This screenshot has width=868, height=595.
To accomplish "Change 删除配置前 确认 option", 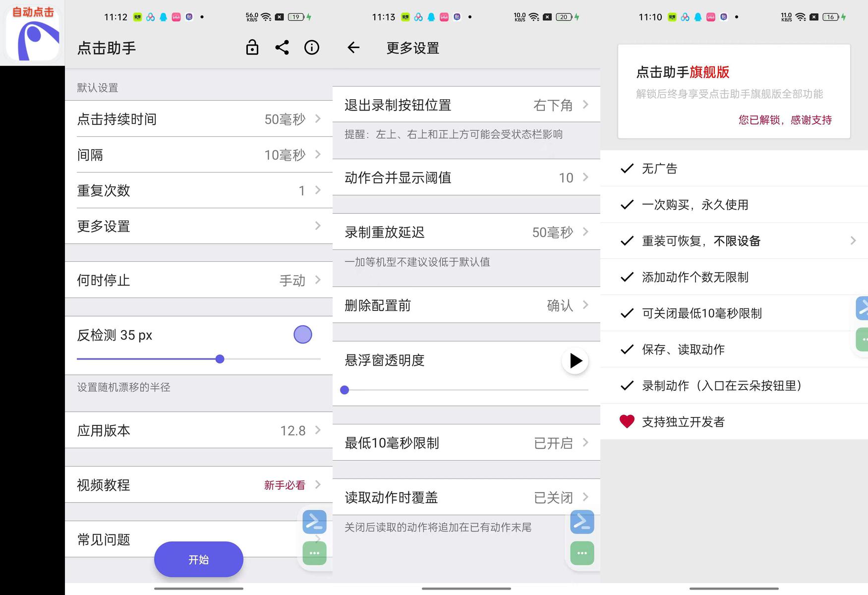I will pos(466,305).
